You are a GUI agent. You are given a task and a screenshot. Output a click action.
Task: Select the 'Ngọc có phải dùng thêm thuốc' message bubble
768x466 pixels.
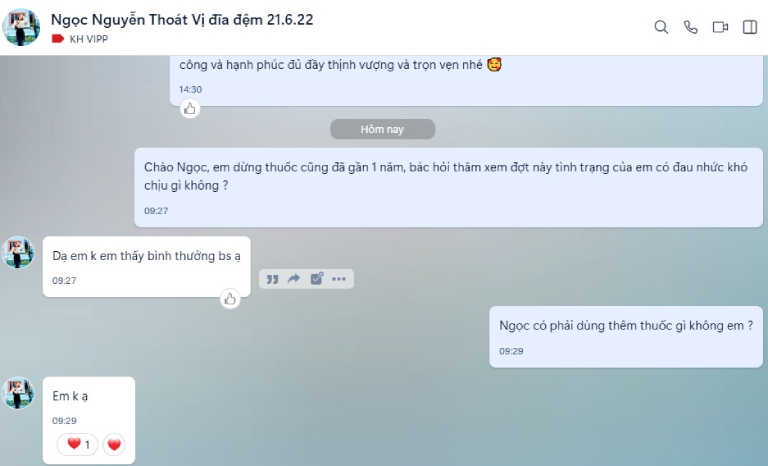626,337
